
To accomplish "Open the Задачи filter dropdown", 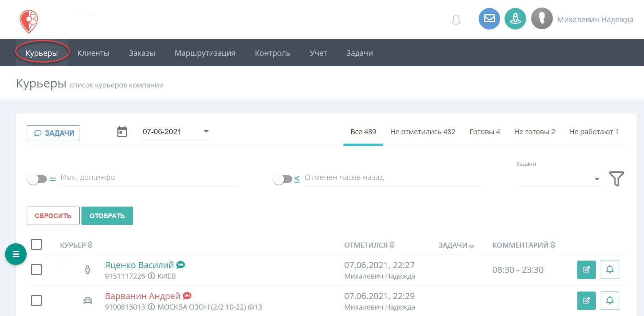I will pos(559,179).
